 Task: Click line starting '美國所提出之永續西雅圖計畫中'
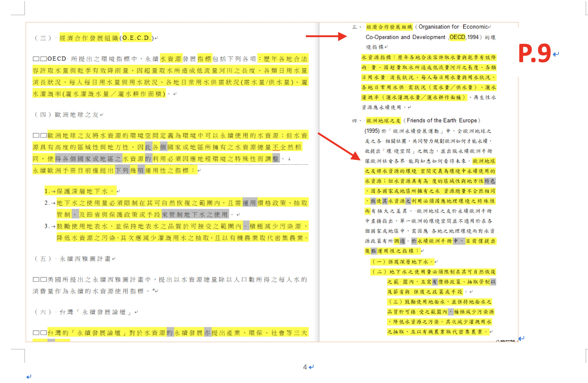[x=170, y=279]
